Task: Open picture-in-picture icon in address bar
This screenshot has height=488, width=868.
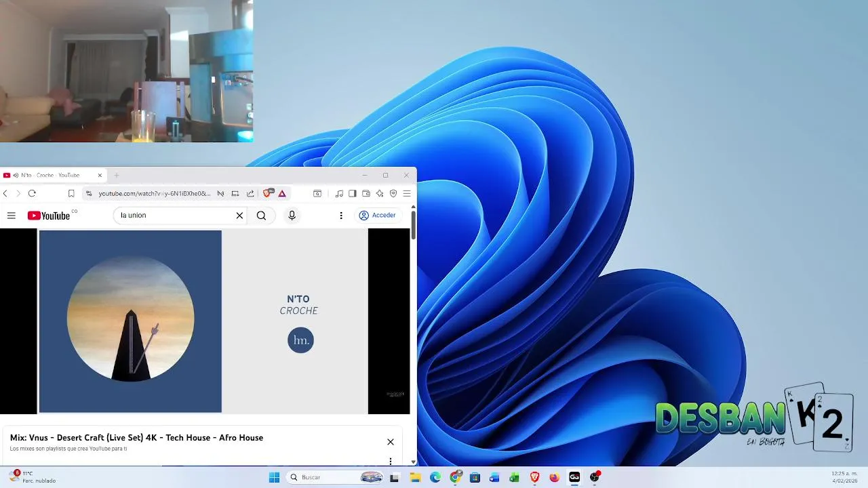Action: point(235,193)
